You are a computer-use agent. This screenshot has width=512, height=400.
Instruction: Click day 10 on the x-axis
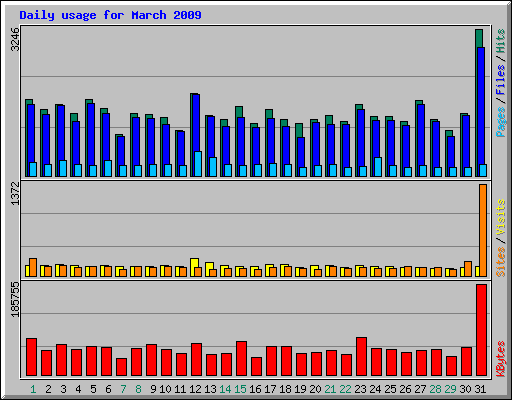pos(165,389)
